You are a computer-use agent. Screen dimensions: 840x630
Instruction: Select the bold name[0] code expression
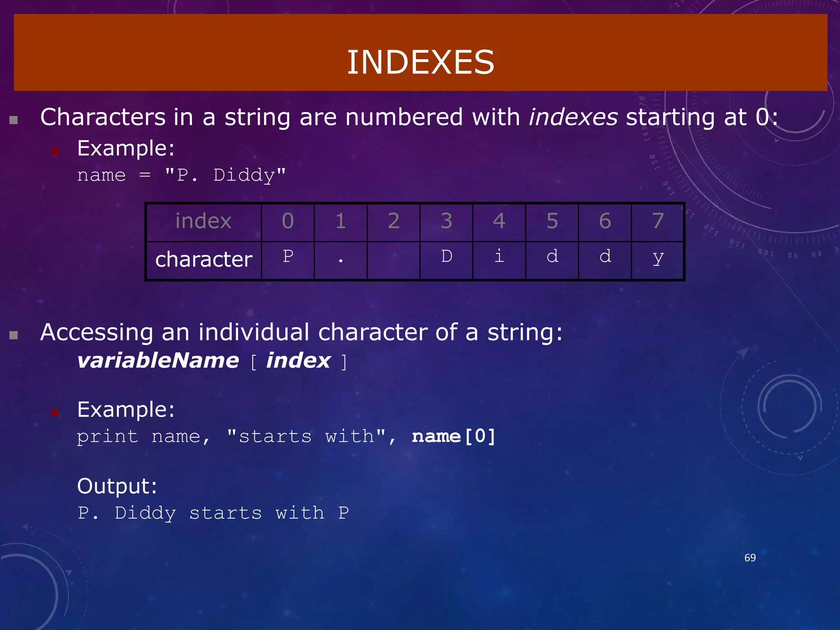click(454, 436)
